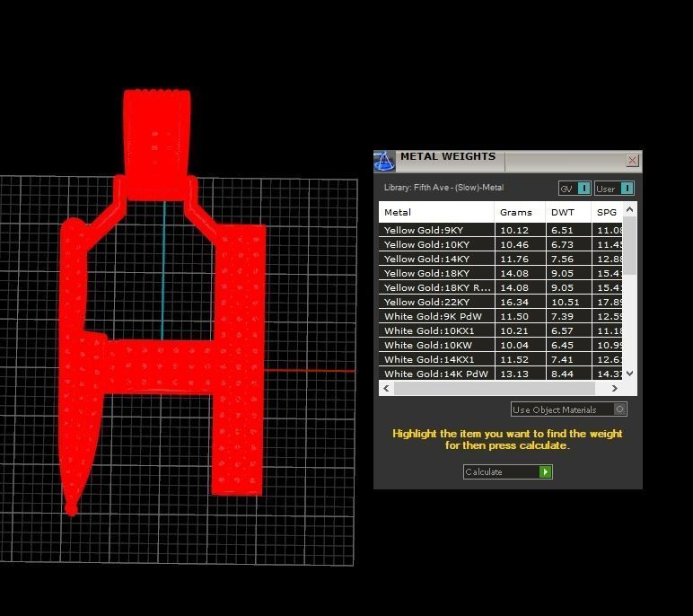
Task: Select the White Gold:14KX1 row
Action: 500,359
